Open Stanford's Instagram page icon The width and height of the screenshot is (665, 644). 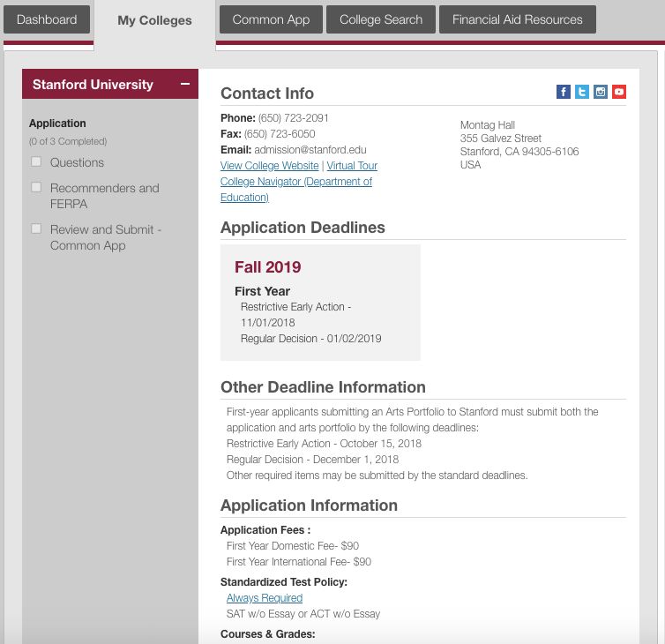point(601,92)
